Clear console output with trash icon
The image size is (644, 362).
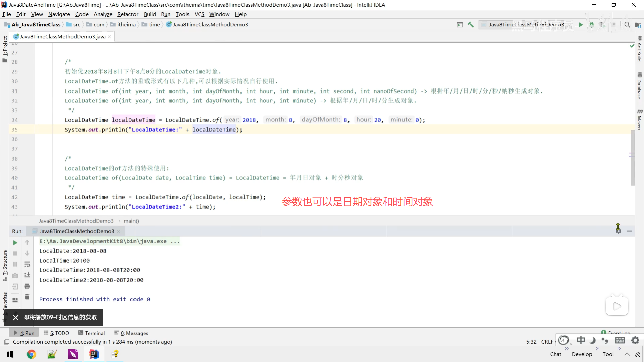click(x=27, y=297)
